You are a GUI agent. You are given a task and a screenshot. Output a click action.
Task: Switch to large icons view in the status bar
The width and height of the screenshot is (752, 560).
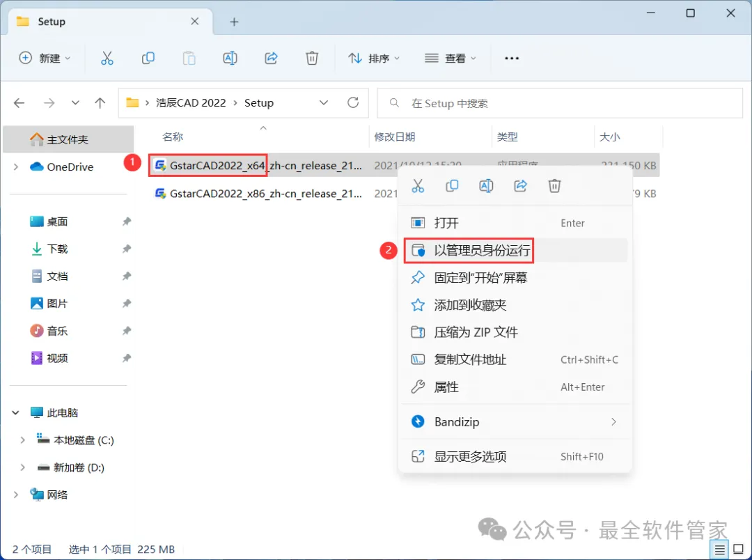pyautogui.click(x=739, y=550)
